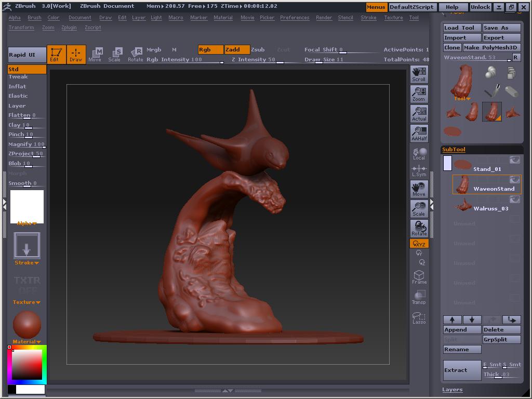Screen dimensions: 532x399
Task: Select the Zoom icon on the canvas shelf
Action: coord(419,92)
